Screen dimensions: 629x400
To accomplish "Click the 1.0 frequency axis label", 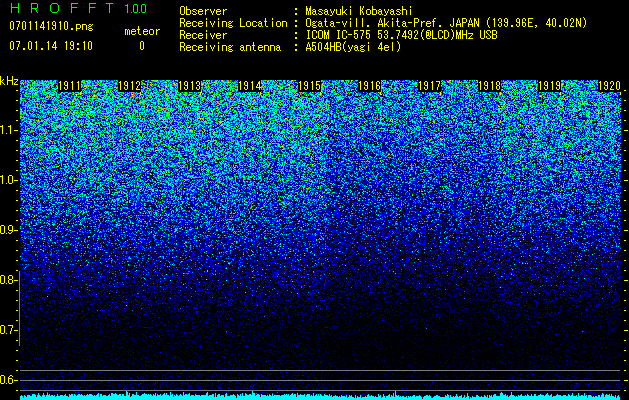I will click(x=7, y=180).
